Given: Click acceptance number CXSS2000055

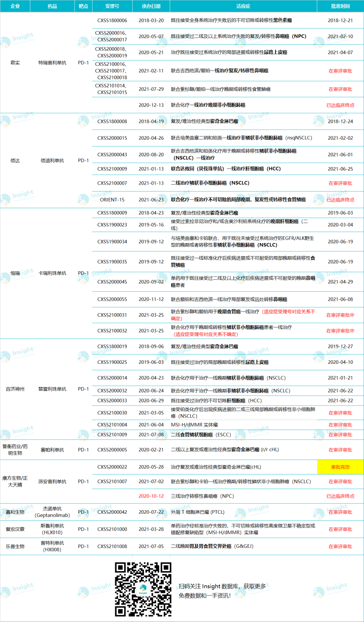Looking at the screenshot, I should pyautogui.click(x=112, y=299).
